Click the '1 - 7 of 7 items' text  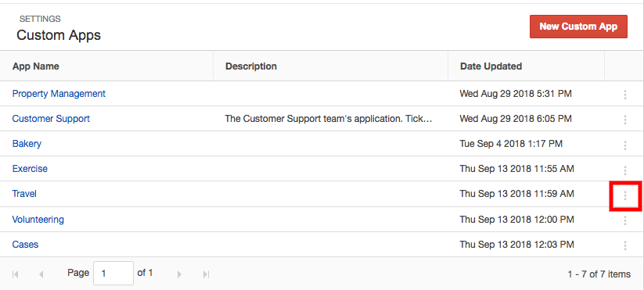click(599, 274)
